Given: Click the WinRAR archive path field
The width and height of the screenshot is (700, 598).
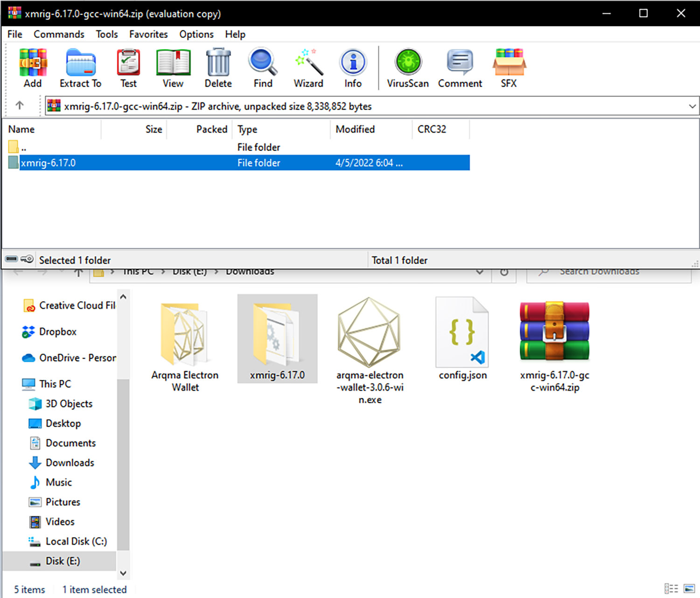Looking at the screenshot, I should (372, 106).
